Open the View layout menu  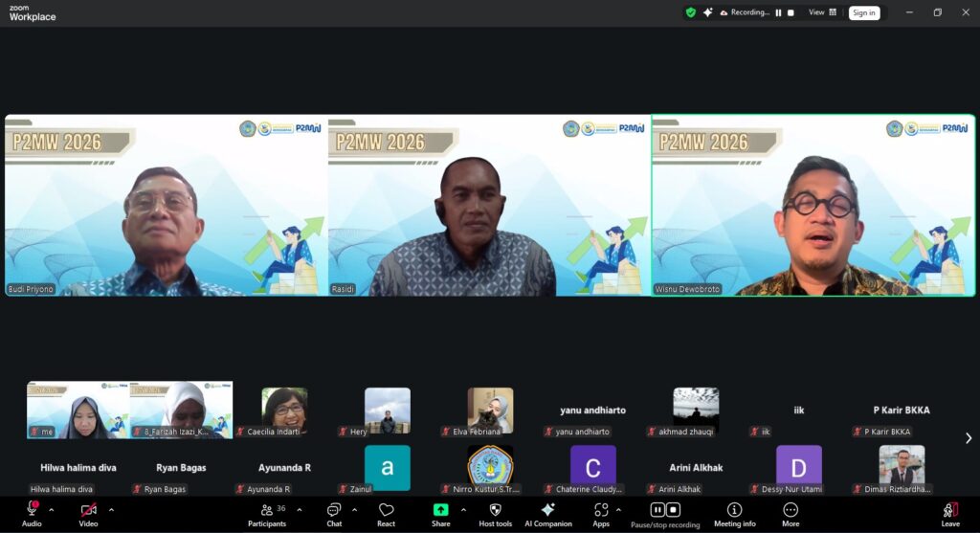(x=822, y=12)
